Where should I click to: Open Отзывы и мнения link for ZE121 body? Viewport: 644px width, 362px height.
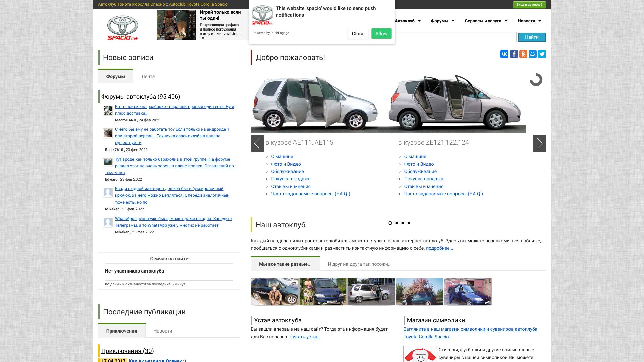(x=424, y=187)
